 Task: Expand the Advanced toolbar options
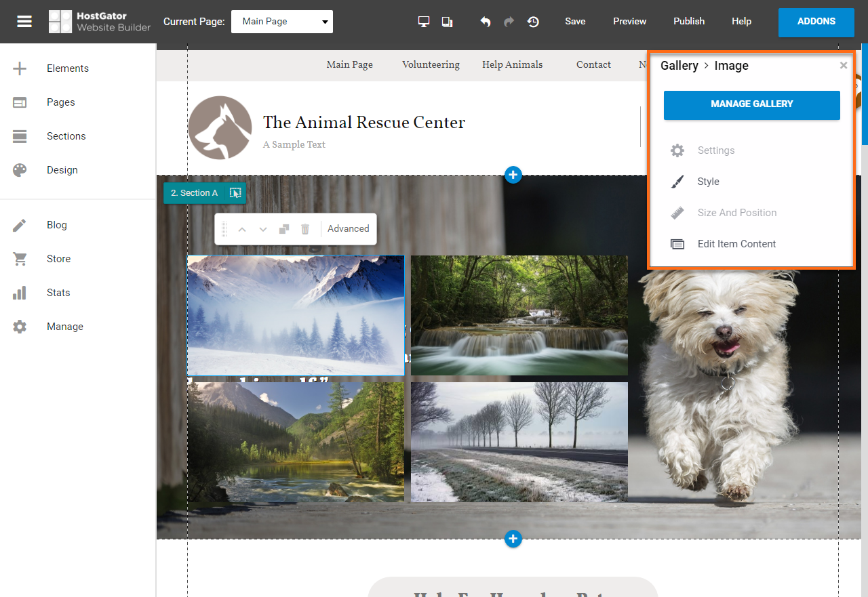click(348, 229)
